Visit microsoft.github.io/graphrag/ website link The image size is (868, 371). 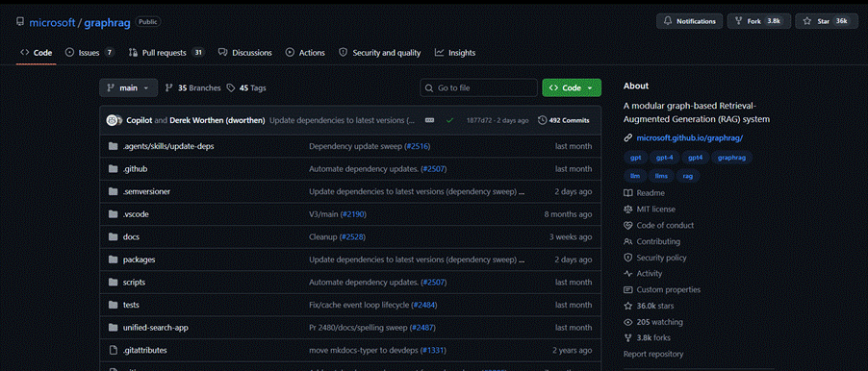click(690, 138)
